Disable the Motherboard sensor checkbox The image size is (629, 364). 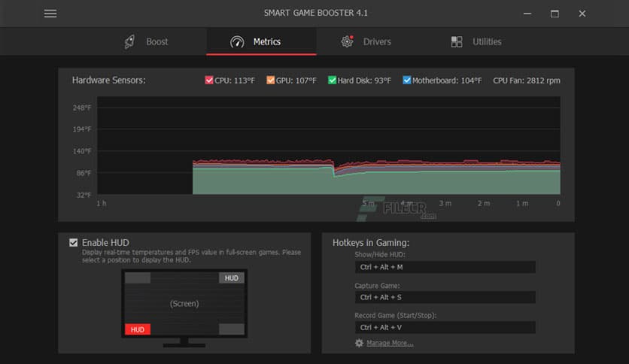(407, 80)
